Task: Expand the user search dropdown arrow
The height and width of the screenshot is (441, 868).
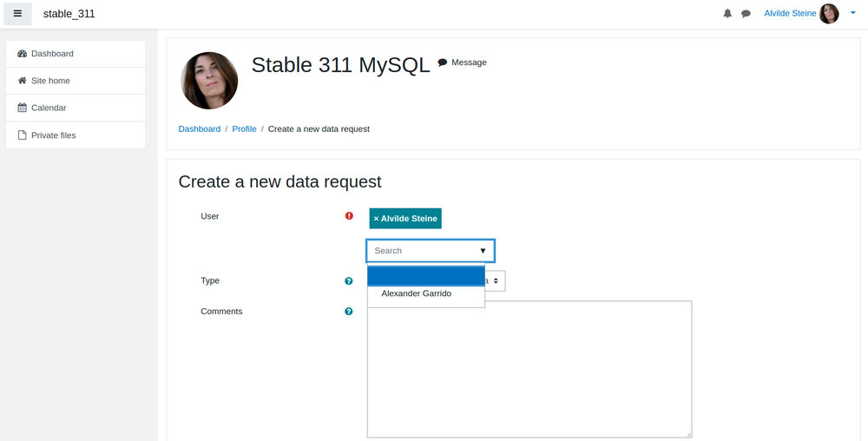Action: [x=483, y=251]
